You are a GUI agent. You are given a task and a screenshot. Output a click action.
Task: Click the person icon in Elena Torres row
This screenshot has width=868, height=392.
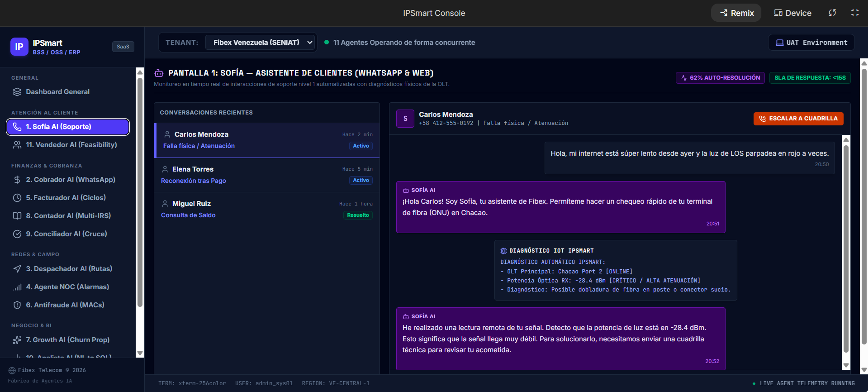pos(165,169)
